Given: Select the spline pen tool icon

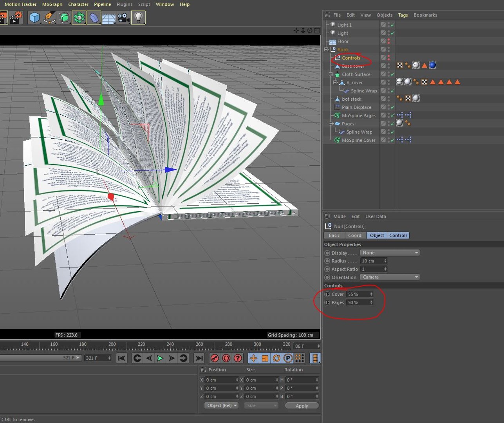Looking at the screenshot, I should coord(49,18).
